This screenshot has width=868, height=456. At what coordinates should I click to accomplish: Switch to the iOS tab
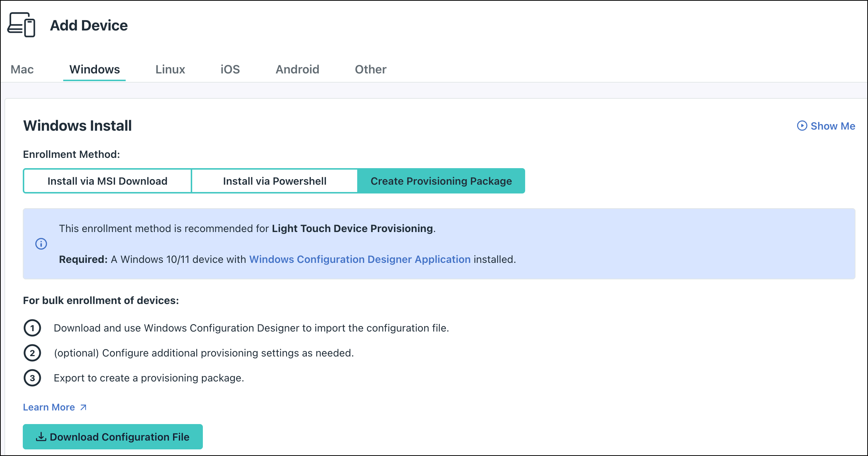point(230,69)
